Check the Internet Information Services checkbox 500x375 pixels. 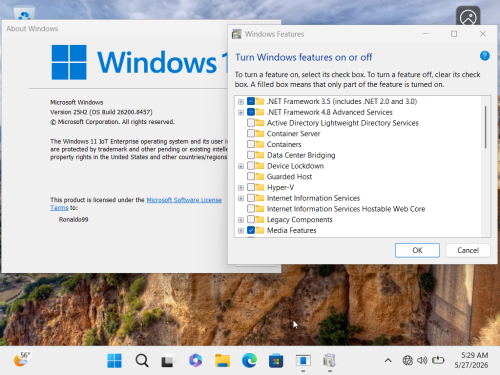click(251, 198)
